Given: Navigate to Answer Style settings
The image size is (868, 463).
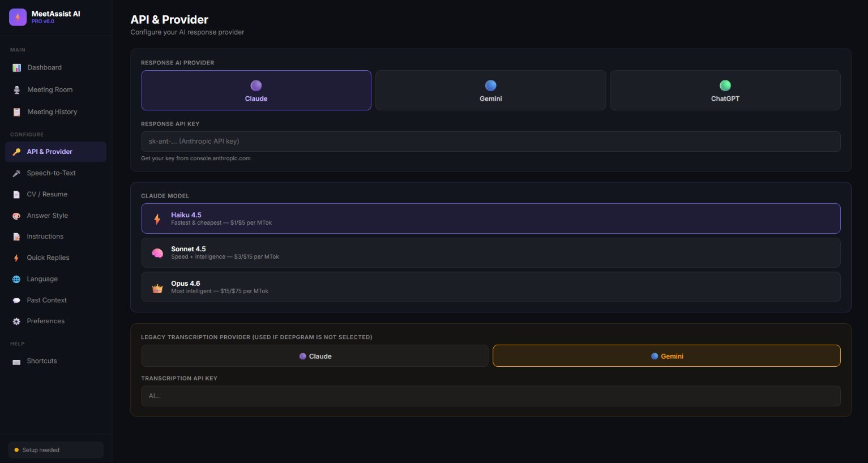Looking at the screenshot, I should point(55,216).
